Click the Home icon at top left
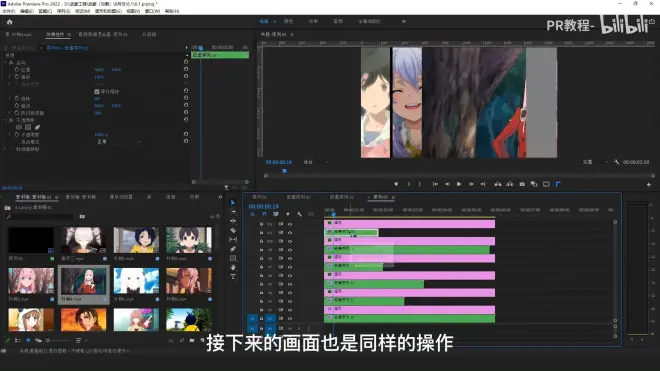The height and width of the screenshot is (371, 660). 10,22
